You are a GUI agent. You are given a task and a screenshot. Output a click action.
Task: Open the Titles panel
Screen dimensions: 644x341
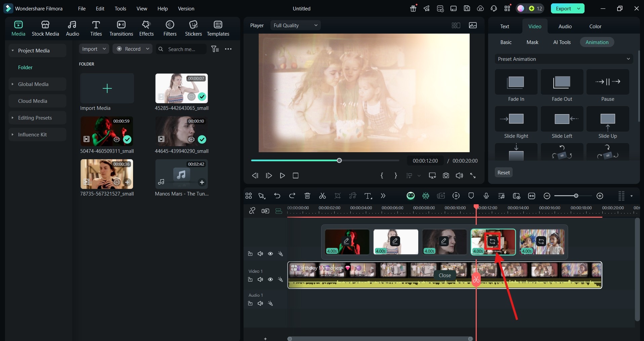(x=96, y=29)
